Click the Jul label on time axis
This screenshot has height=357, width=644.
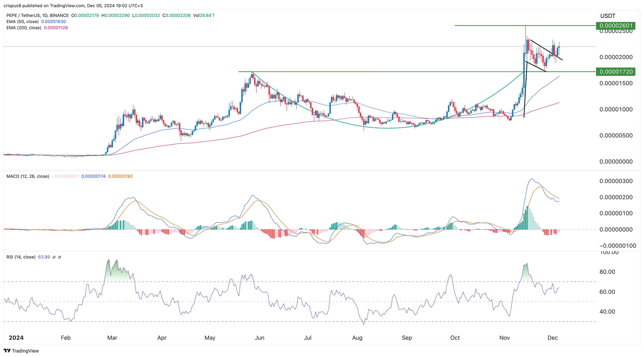[308, 338]
